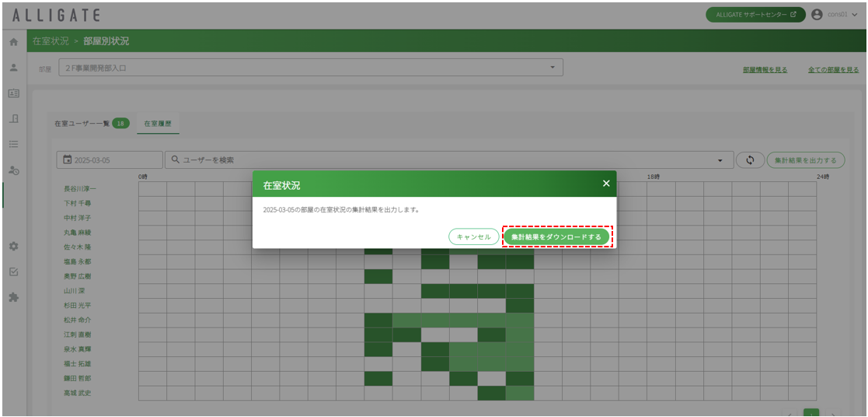
Task: Select user 山川 深
Action: (75, 290)
